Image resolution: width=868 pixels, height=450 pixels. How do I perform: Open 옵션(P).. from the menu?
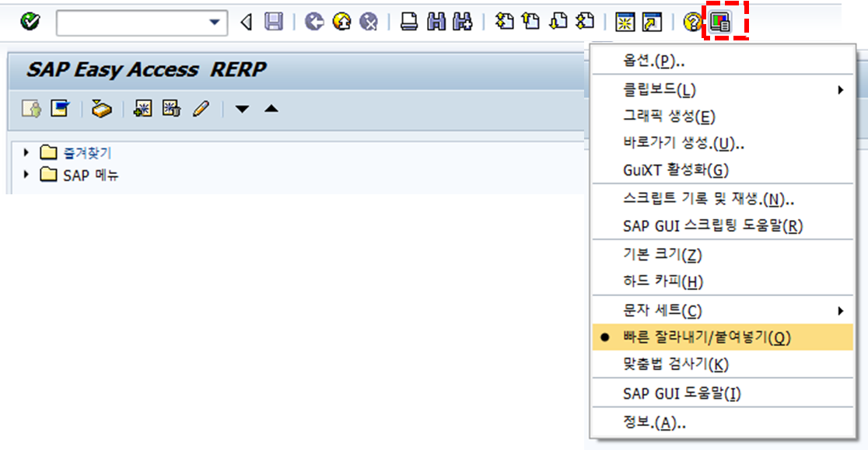coord(723,61)
